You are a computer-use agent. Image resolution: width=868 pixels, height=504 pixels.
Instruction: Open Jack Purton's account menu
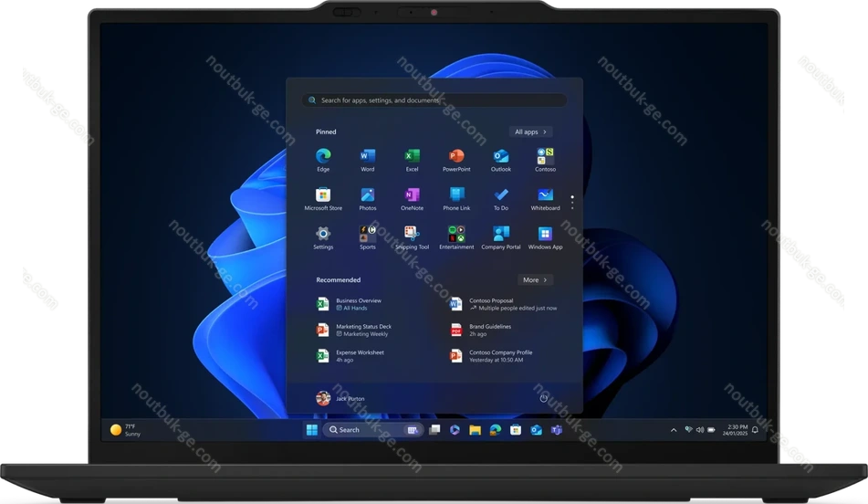(340, 398)
